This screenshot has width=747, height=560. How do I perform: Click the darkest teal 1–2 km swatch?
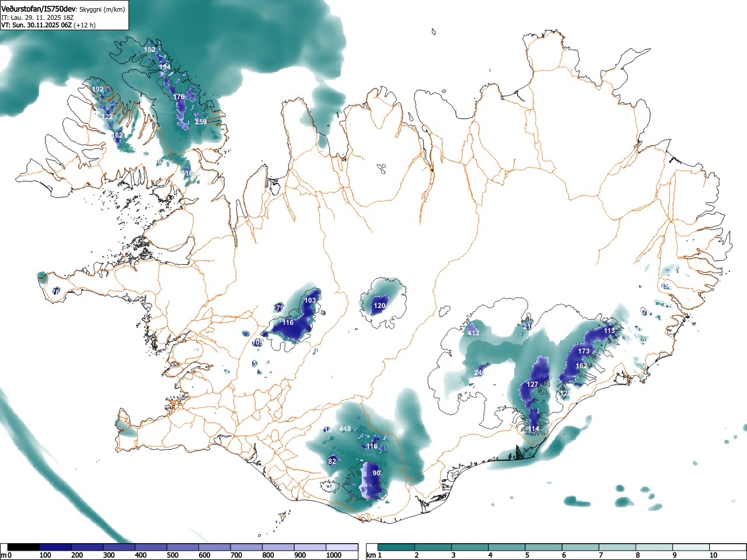[x=397, y=547]
